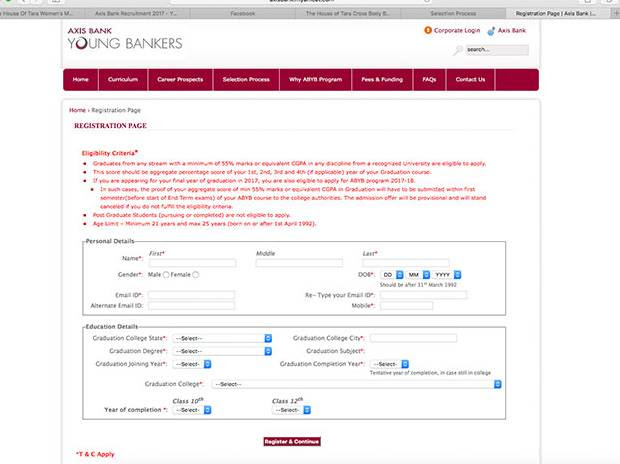
Task: Click Graduation College City field
Action: (x=414, y=338)
